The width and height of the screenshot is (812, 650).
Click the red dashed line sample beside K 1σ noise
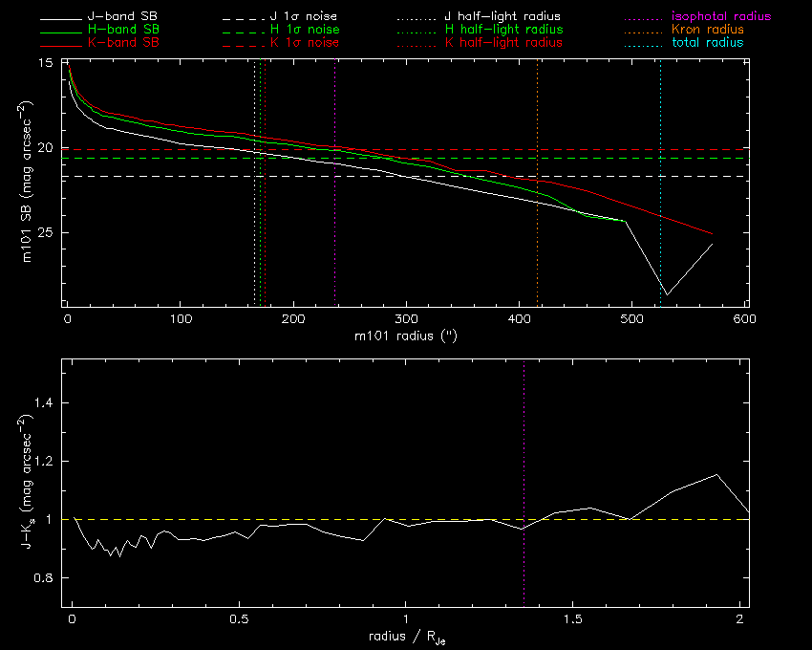click(x=244, y=43)
